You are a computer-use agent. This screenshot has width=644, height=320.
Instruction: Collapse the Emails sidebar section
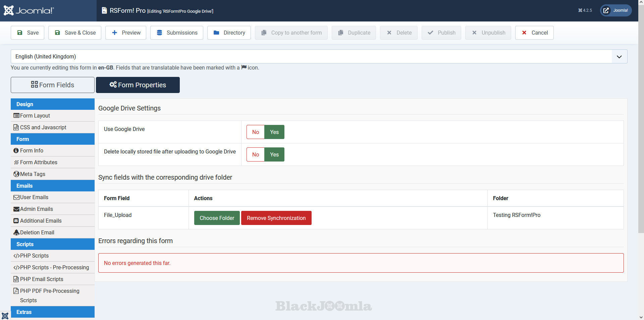tap(52, 186)
